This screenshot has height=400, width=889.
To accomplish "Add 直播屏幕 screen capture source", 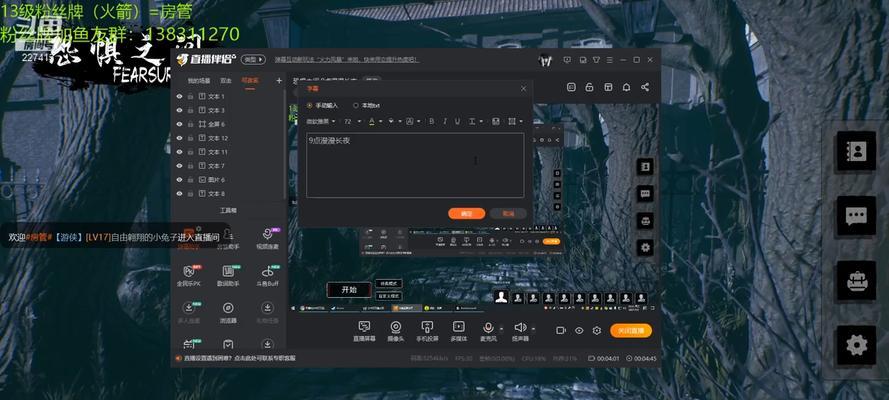I will [365, 331].
